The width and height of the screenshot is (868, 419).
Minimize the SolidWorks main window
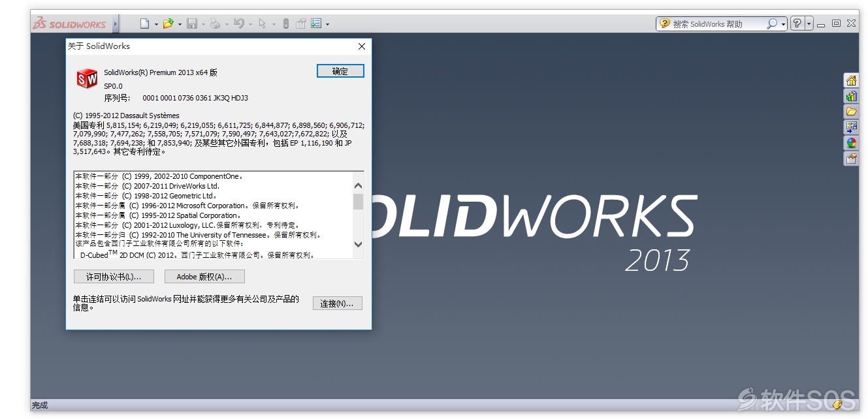(x=820, y=24)
